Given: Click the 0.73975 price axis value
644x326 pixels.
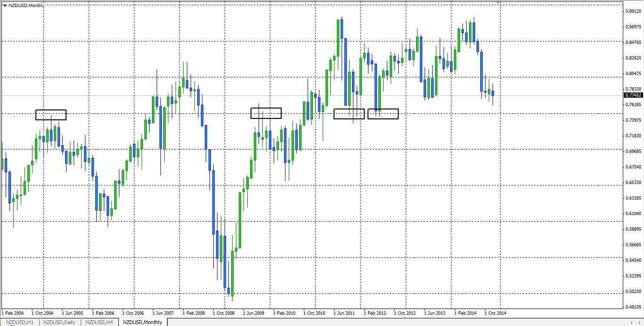Looking at the screenshot, I should [x=634, y=120].
